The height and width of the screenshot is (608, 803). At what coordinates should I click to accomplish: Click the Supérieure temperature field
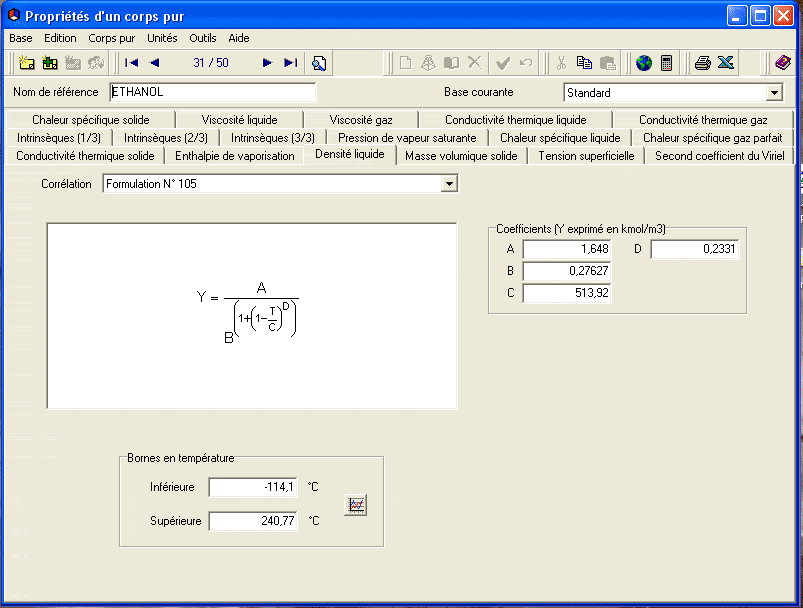253,521
